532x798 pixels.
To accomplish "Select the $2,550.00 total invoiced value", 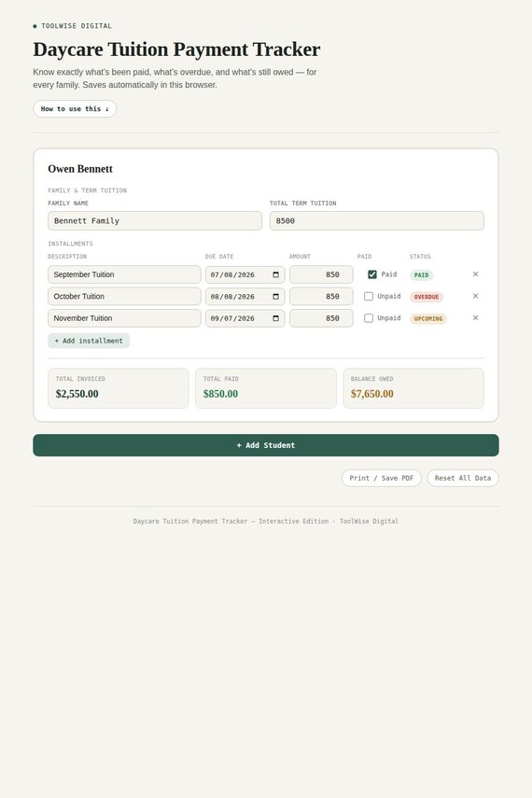I will pyautogui.click(x=77, y=394).
